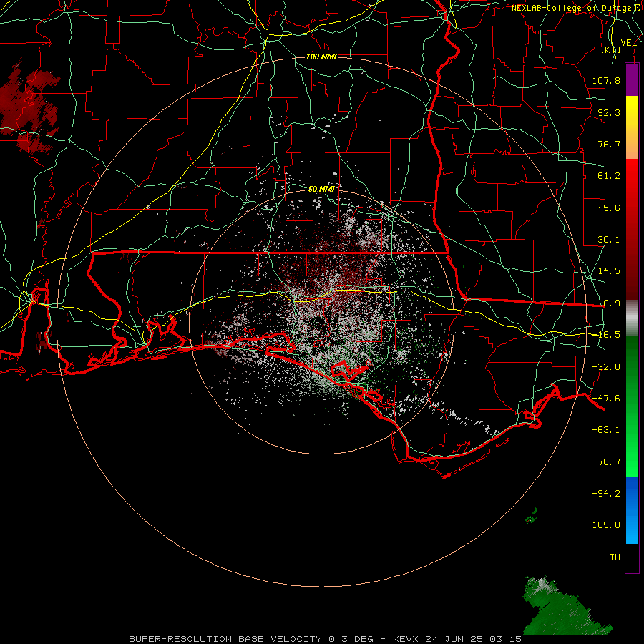
Task: Select the 45.6 velocity scale value
Action: pyautogui.click(x=609, y=208)
